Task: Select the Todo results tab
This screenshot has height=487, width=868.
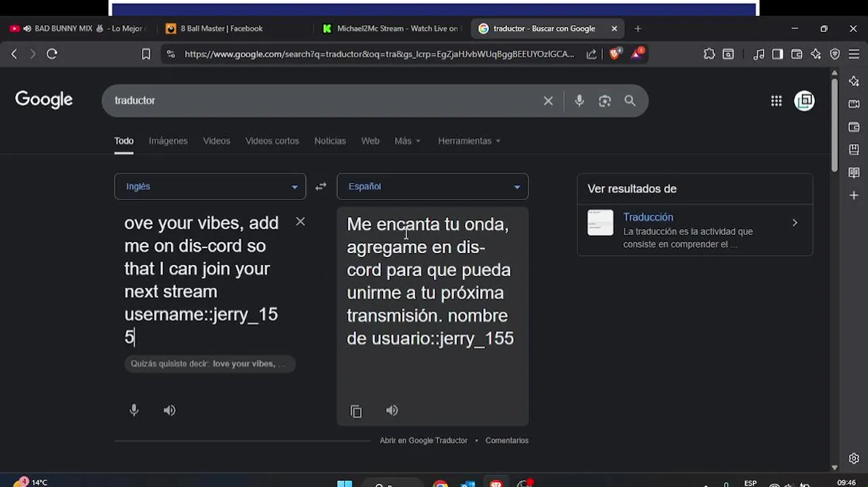Action: pos(124,141)
